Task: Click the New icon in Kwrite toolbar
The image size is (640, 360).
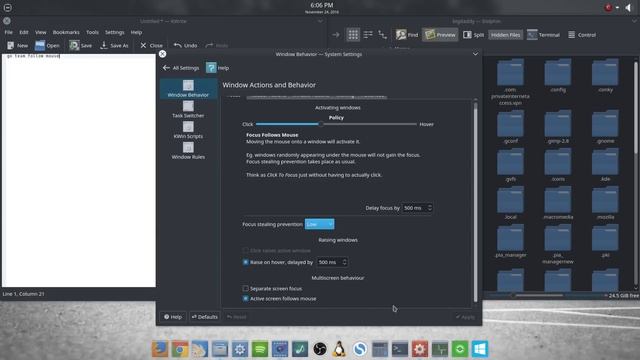Action: point(11,45)
